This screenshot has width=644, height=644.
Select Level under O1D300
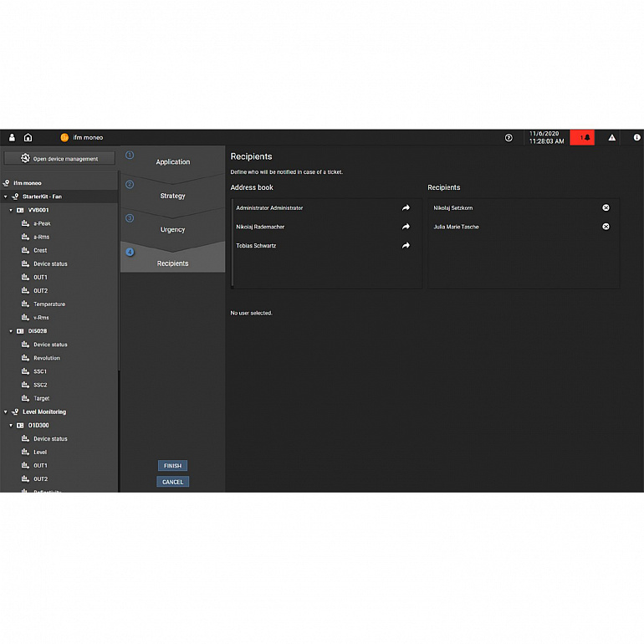click(40, 452)
